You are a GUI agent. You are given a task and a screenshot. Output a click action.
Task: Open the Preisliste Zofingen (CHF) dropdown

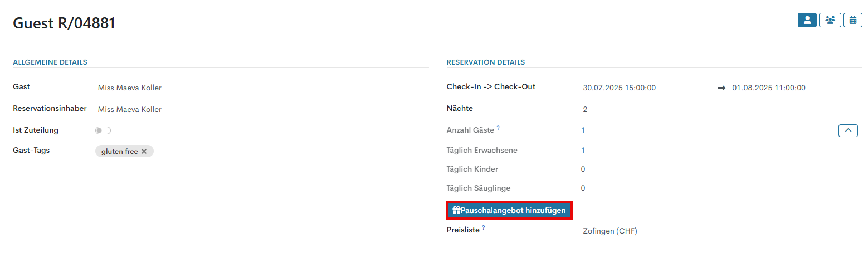coord(610,231)
